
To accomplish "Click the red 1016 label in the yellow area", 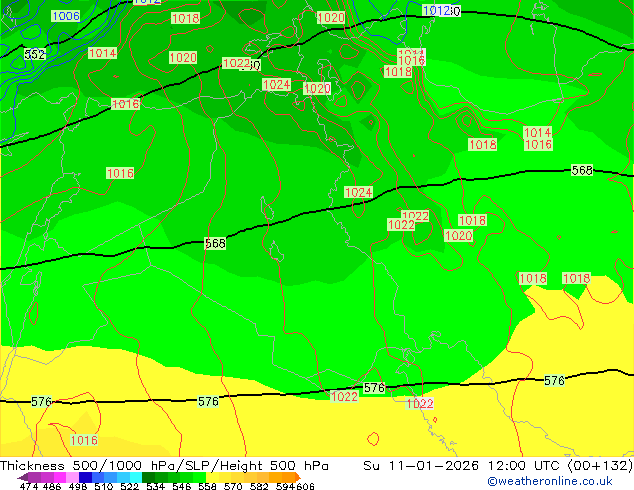I will pos(84,440).
